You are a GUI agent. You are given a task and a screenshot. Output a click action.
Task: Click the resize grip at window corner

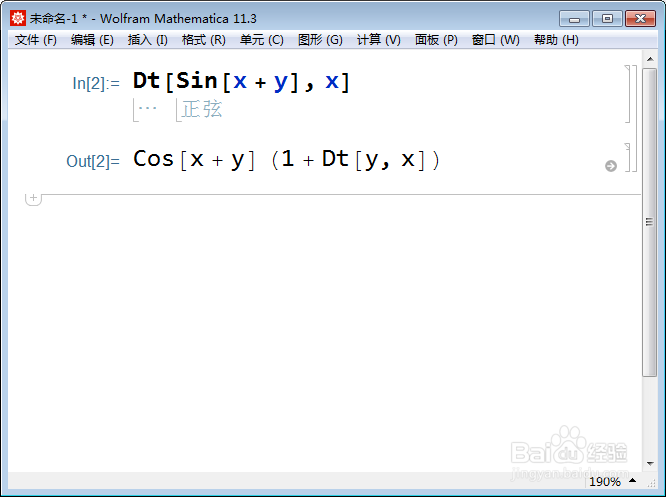click(651, 483)
